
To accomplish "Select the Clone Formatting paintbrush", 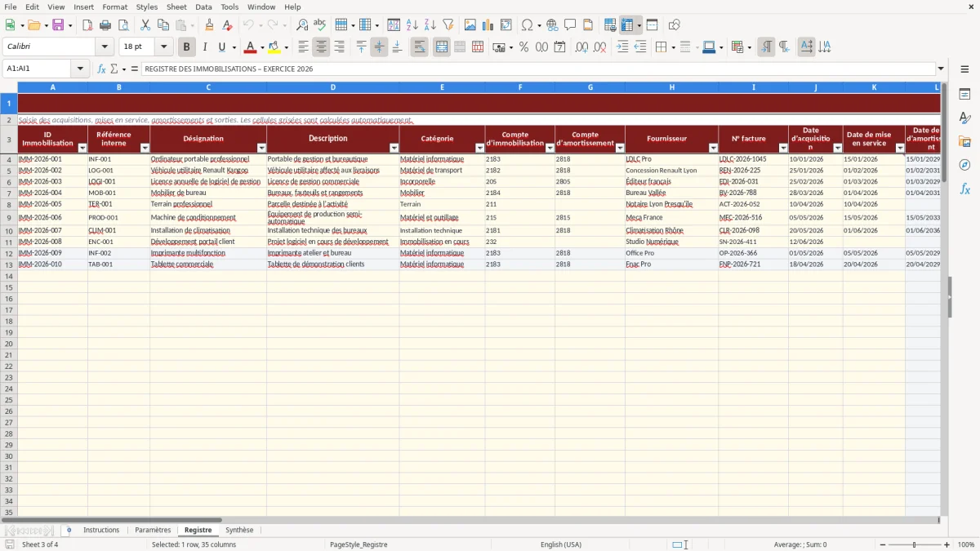I will pyautogui.click(x=210, y=25).
